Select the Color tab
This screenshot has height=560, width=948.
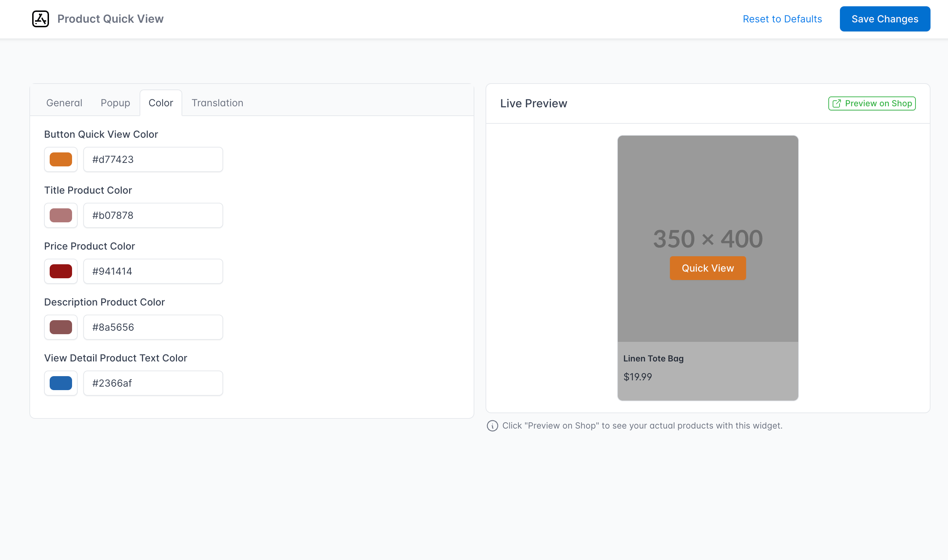(161, 103)
